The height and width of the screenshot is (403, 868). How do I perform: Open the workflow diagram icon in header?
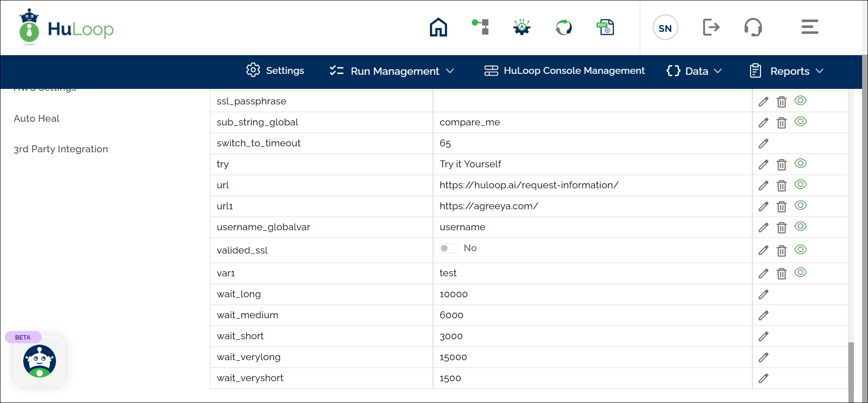tap(480, 27)
